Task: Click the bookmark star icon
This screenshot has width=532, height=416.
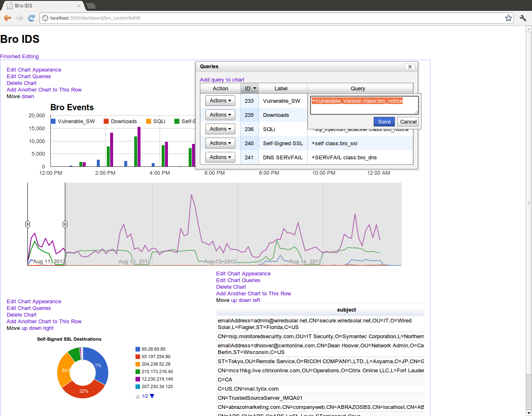Action: point(508,18)
